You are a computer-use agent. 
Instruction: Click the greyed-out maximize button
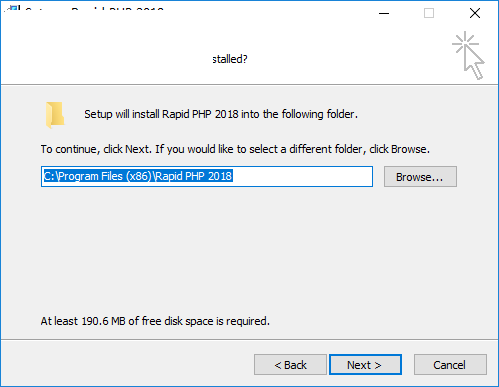(429, 13)
